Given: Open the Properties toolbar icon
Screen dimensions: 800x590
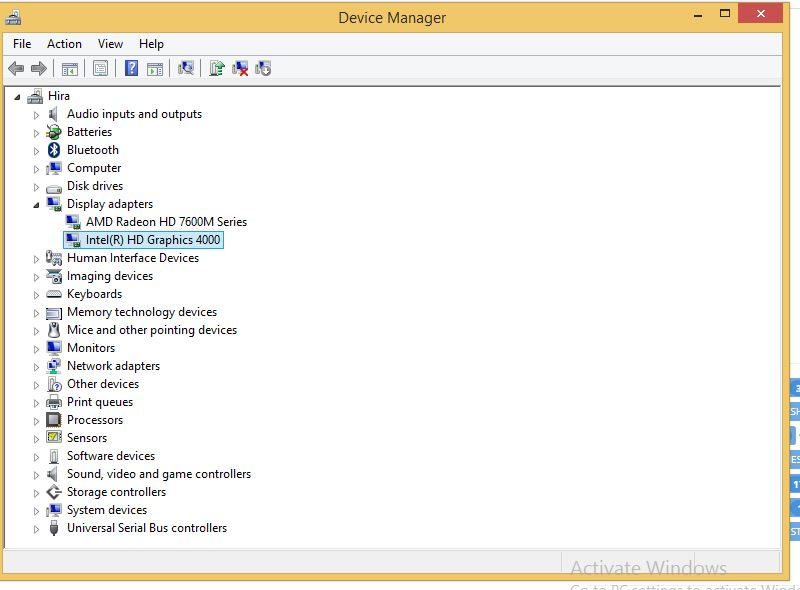Looking at the screenshot, I should click(100, 68).
